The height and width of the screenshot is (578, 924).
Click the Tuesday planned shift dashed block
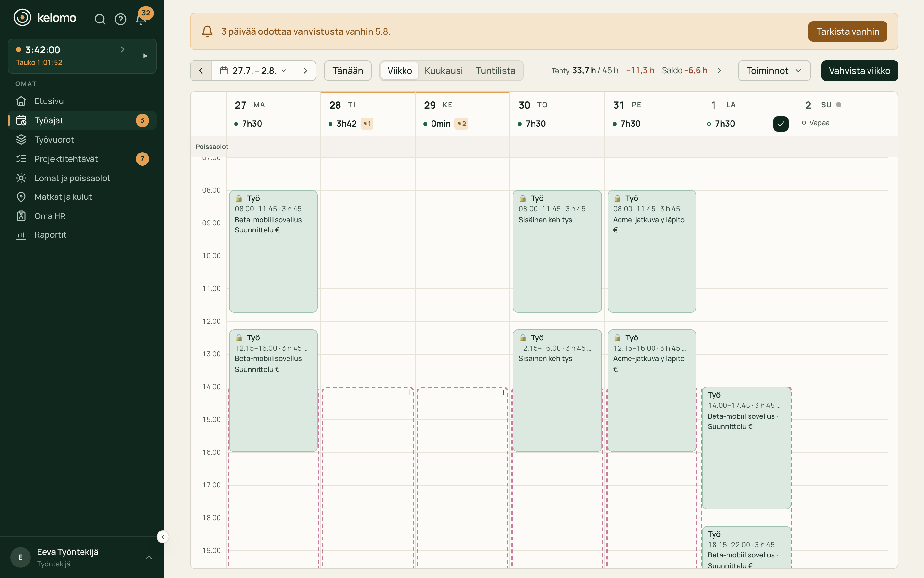368,478
